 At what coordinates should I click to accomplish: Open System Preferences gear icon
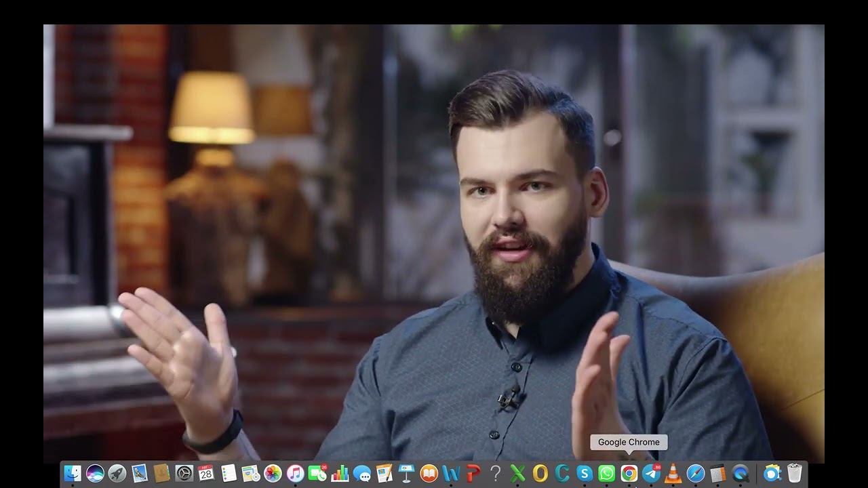pyautogui.click(x=184, y=473)
